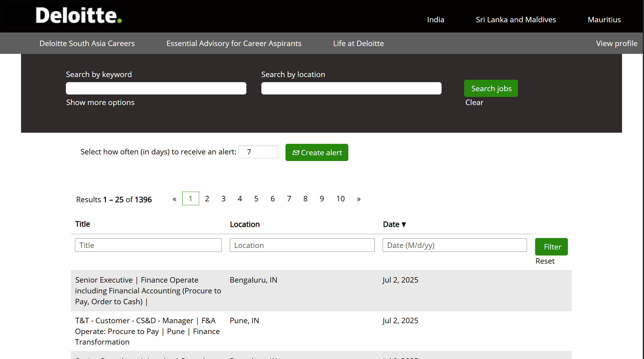Go to results page 9

(x=322, y=199)
